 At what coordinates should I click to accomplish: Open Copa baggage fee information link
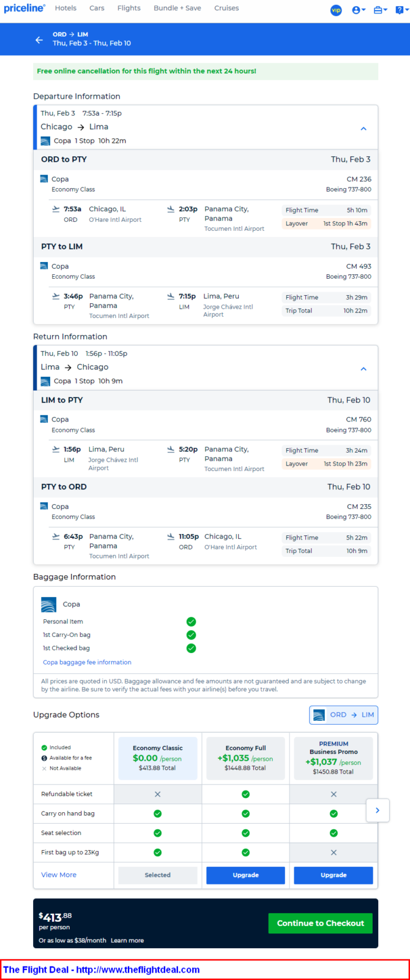[x=87, y=662]
